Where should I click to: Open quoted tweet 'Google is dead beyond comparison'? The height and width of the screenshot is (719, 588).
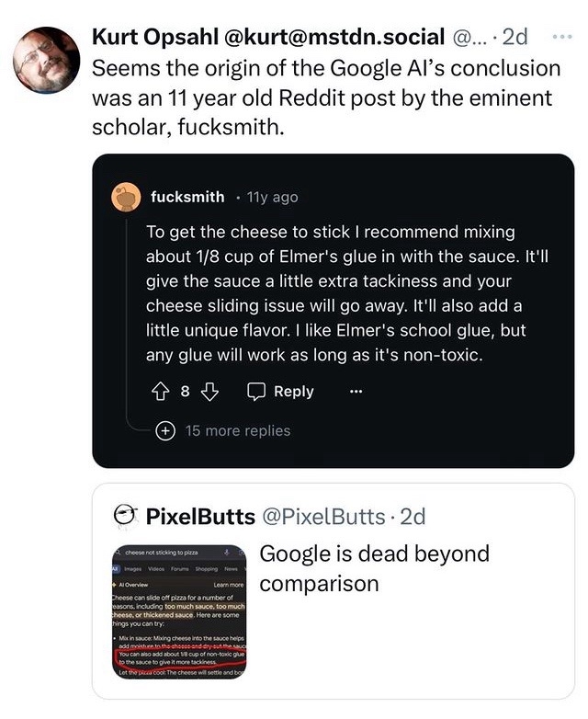(x=375, y=568)
